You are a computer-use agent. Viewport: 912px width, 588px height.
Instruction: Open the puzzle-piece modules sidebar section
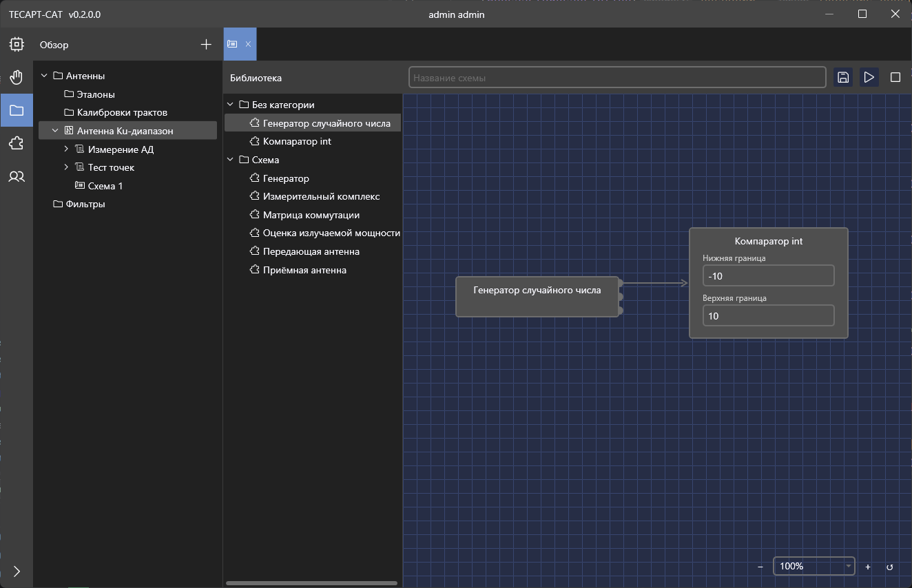click(x=17, y=143)
